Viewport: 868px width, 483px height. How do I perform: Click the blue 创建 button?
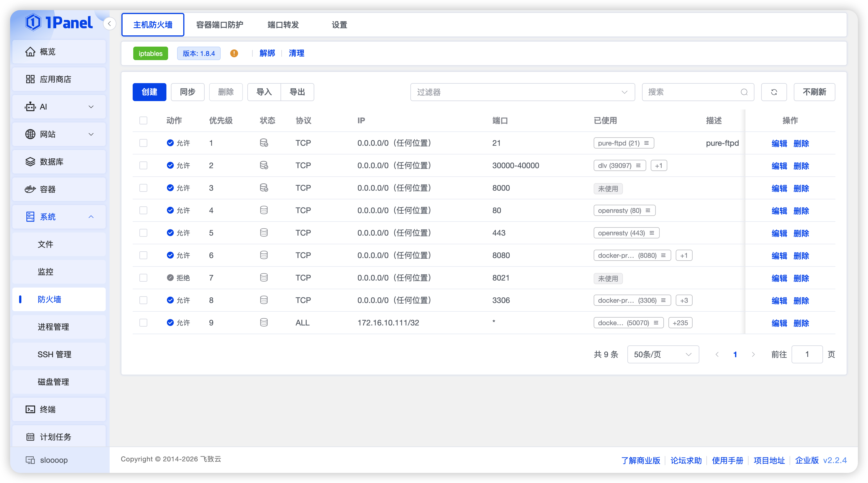[x=149, y=92]
